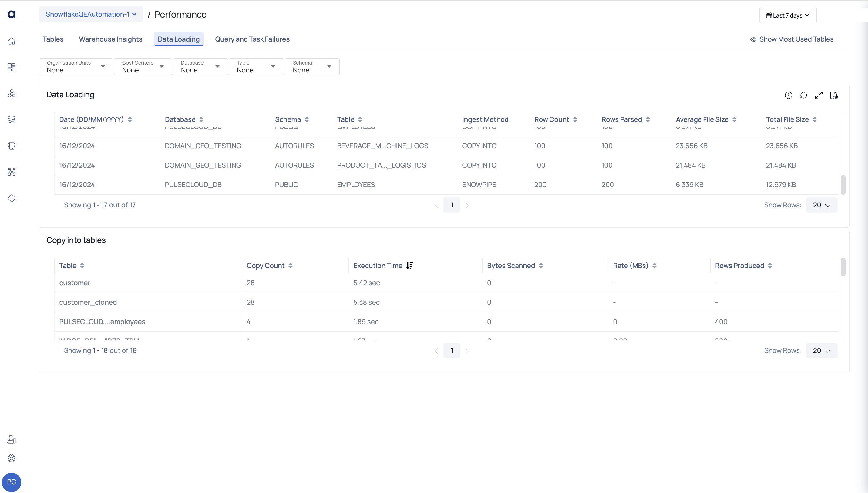The width and height of the screenshot is (868, 493).
Task: Sort by Copy Count column
Action: pos(290,266)
